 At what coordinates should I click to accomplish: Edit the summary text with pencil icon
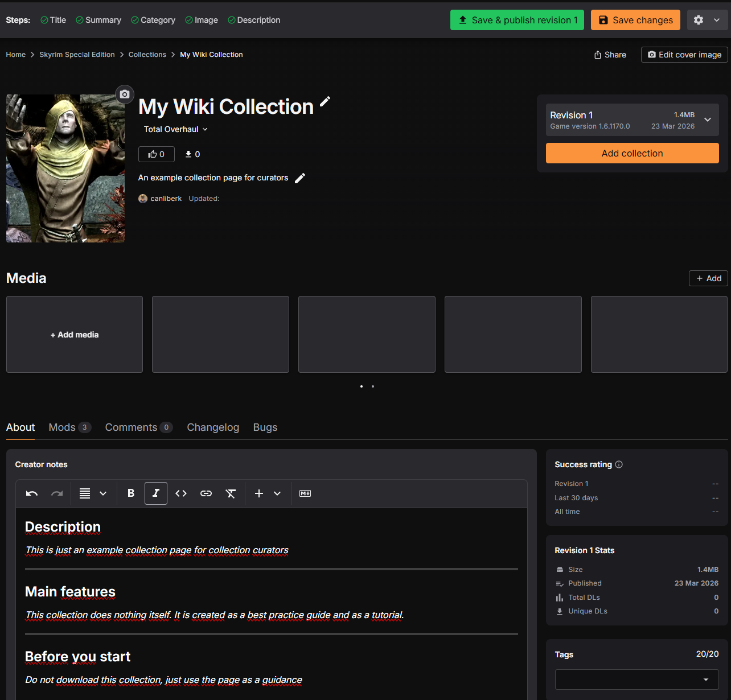click(300, 178)
